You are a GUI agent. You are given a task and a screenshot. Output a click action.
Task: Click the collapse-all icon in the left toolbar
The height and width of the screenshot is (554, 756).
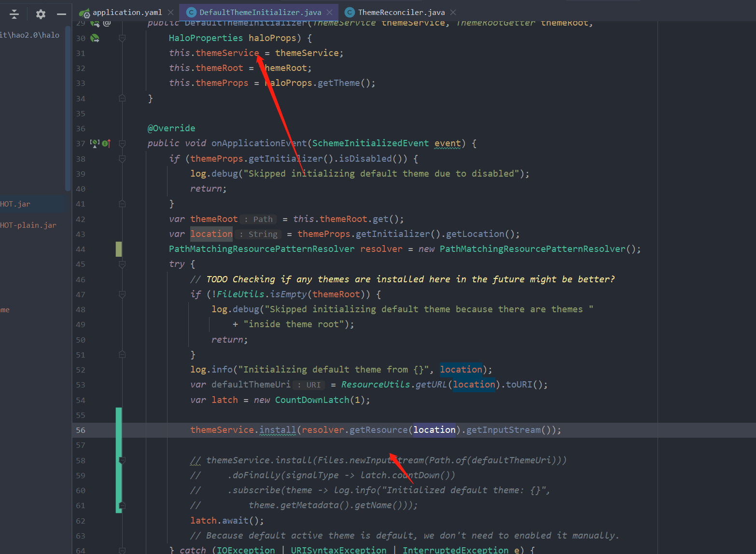(14, 14)
